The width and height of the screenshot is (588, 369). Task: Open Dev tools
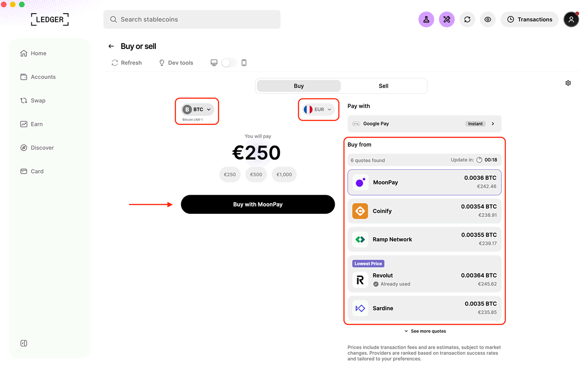pyautogui.click(x=176, y=63)
